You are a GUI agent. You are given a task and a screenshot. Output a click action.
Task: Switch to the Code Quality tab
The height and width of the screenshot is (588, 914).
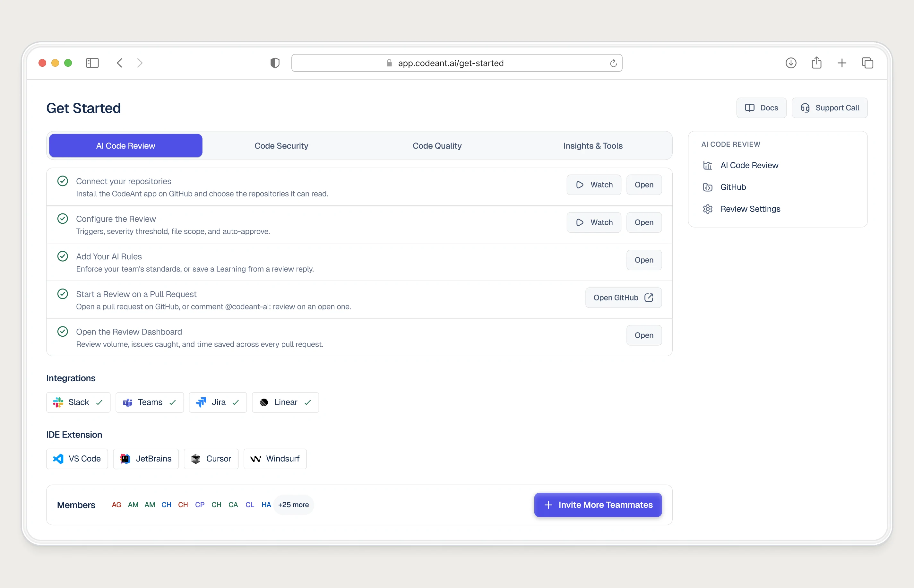coord(437,145)
